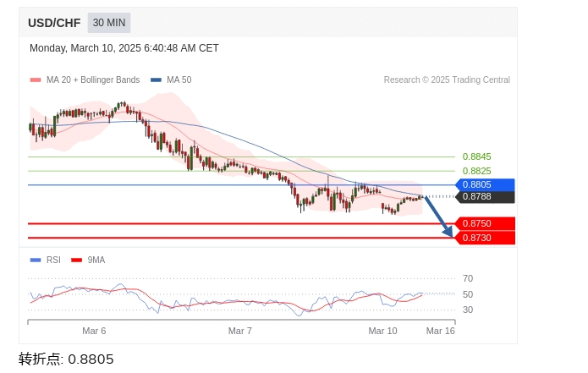Click the MA 20 + Bollinger Bands legend label
Viewport: 588px width, 373px height.
click(x=93, y=80)
